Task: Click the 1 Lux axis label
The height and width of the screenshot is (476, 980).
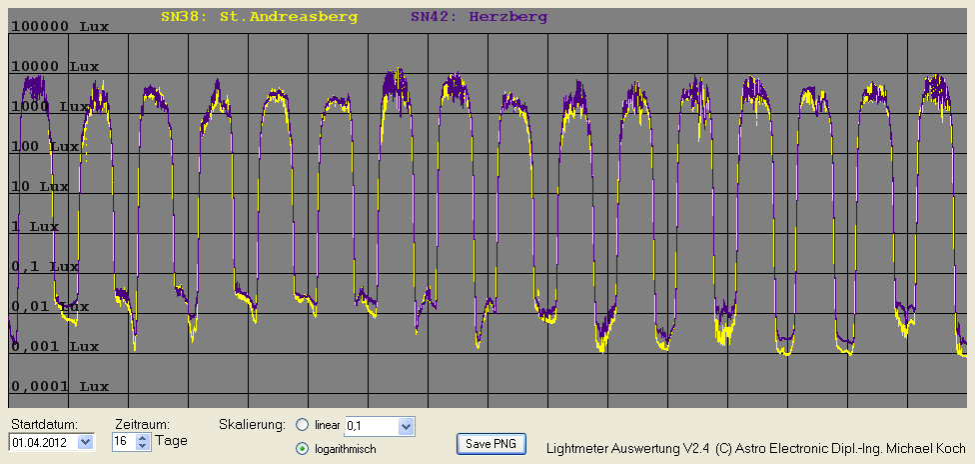Action: coord(36,226)
